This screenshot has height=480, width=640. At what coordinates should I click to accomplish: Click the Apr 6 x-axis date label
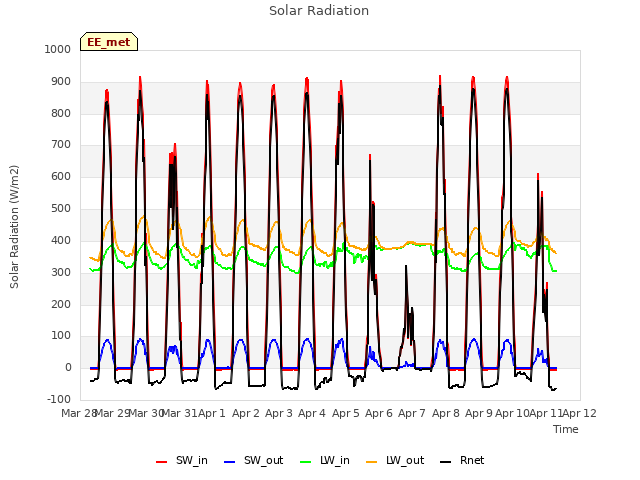pyautogui.click(x=379, y=413)
